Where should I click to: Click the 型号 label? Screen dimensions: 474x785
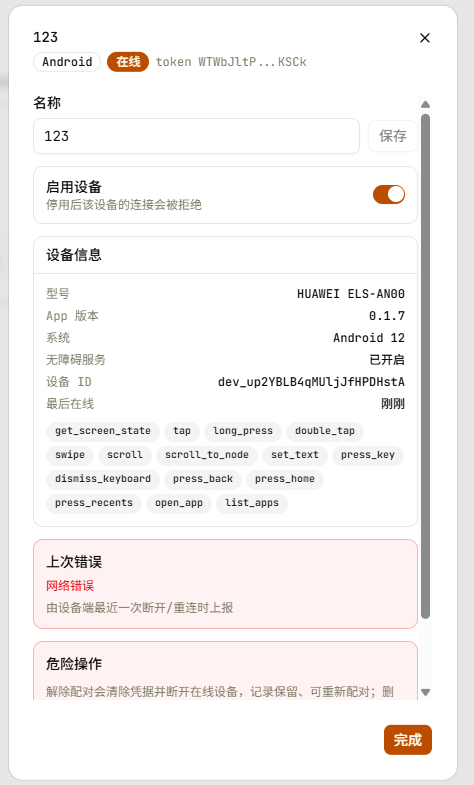[x=58, y=294]
